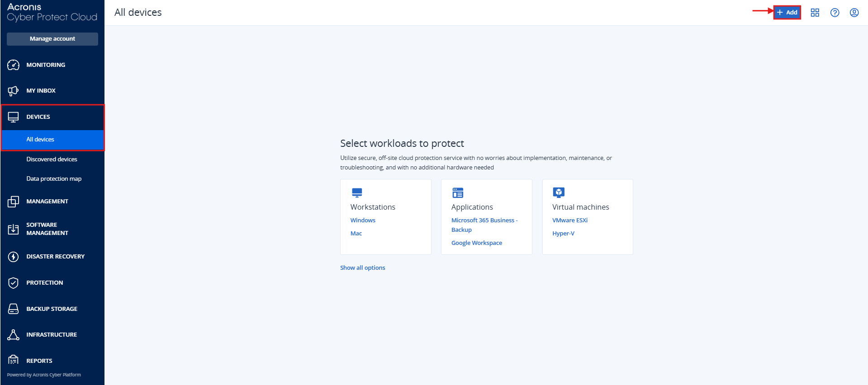Click the Devices monitor icon in sidebar

14,117
